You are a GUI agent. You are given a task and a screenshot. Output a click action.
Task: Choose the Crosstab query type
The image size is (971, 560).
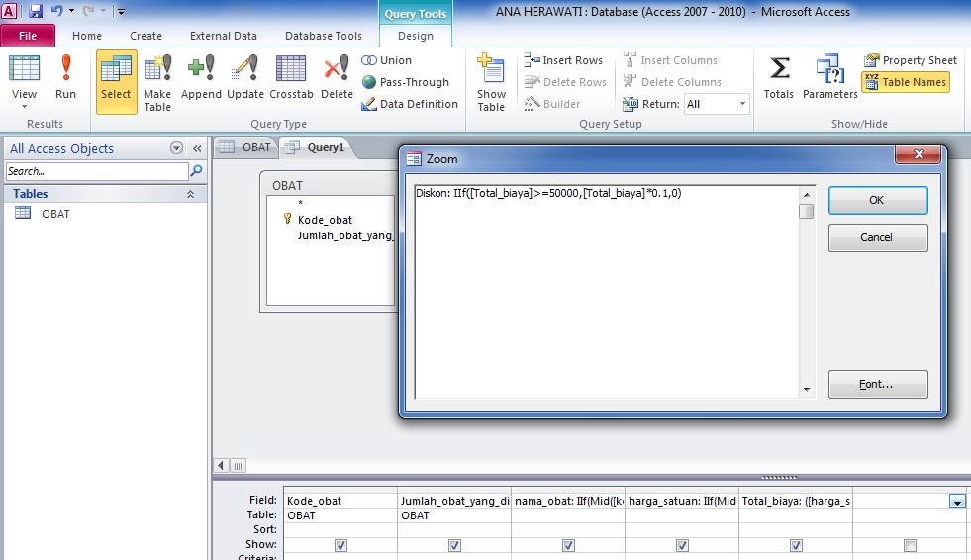pos(291,77)
